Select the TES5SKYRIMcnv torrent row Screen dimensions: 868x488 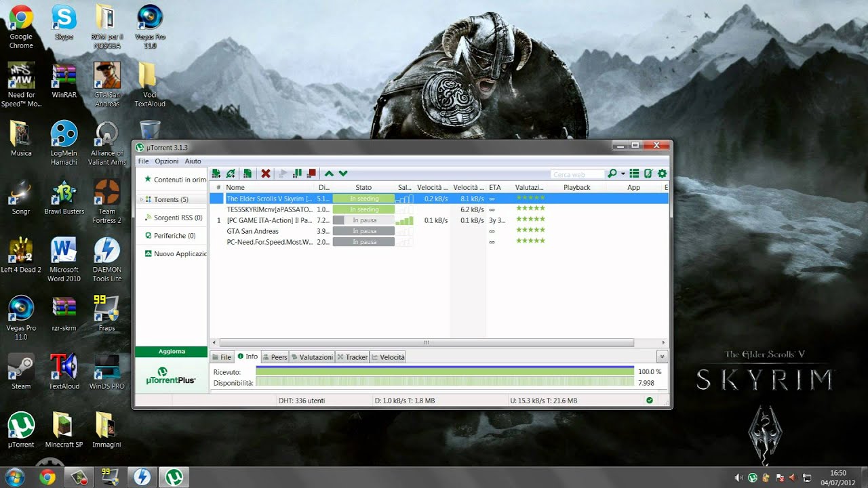(439, 209)
